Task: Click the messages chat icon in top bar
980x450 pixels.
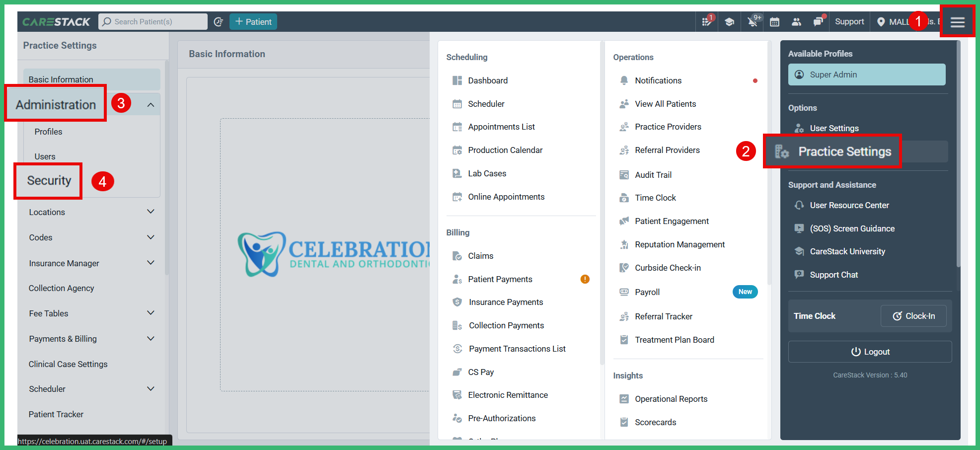Action: (818, 21)
